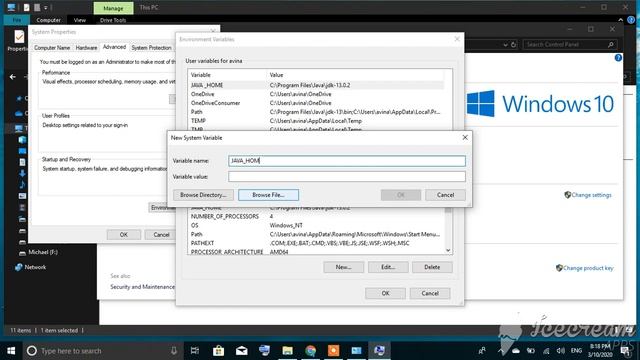
Task: Select the Advanced tab in System Properties
Action: click(114, 47)
